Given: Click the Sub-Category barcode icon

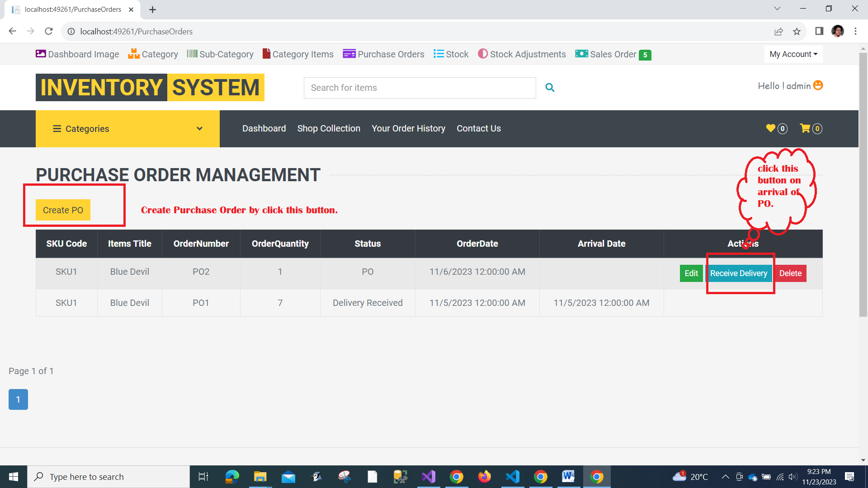Looking at the screenshot, I should (192, 54).
